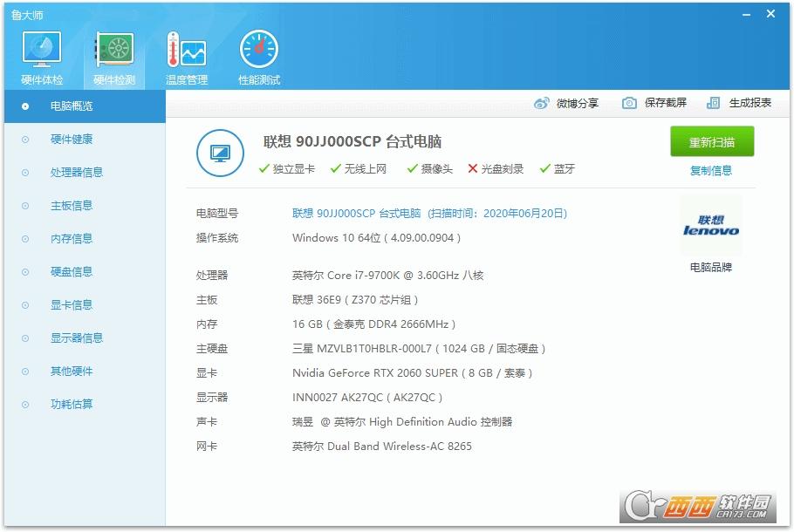The image size is (794, 532).
Task: Click the 复制信息 copy info link
Action: (x=710, y=171)
